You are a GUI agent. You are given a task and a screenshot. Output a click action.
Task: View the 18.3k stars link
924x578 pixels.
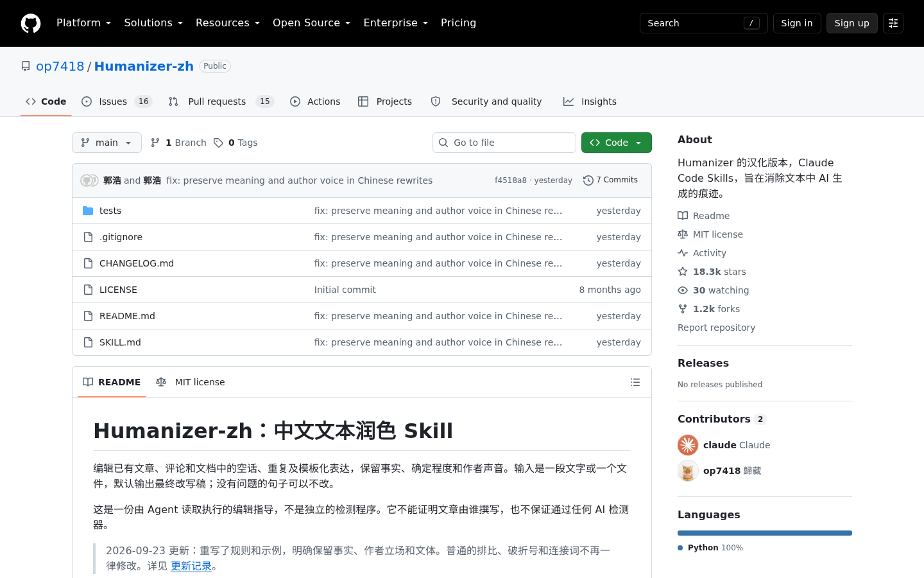tap(712, 272)
